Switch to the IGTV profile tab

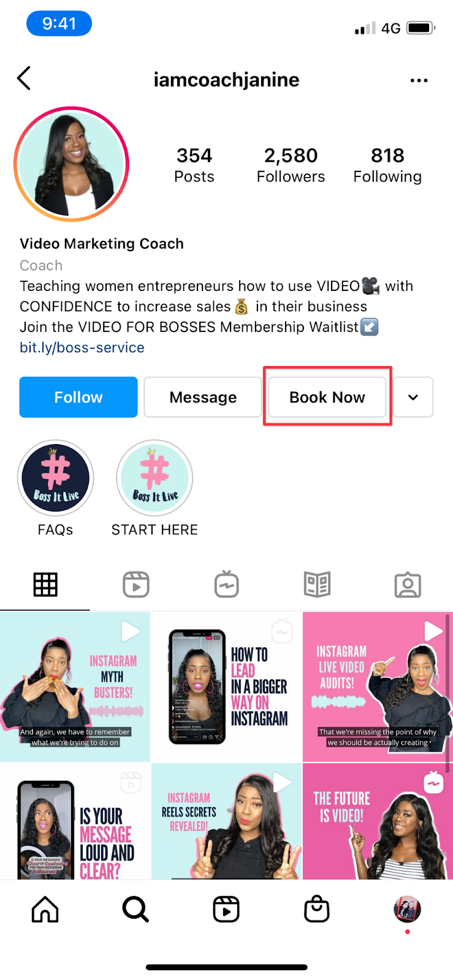click(x=226, y=584)
